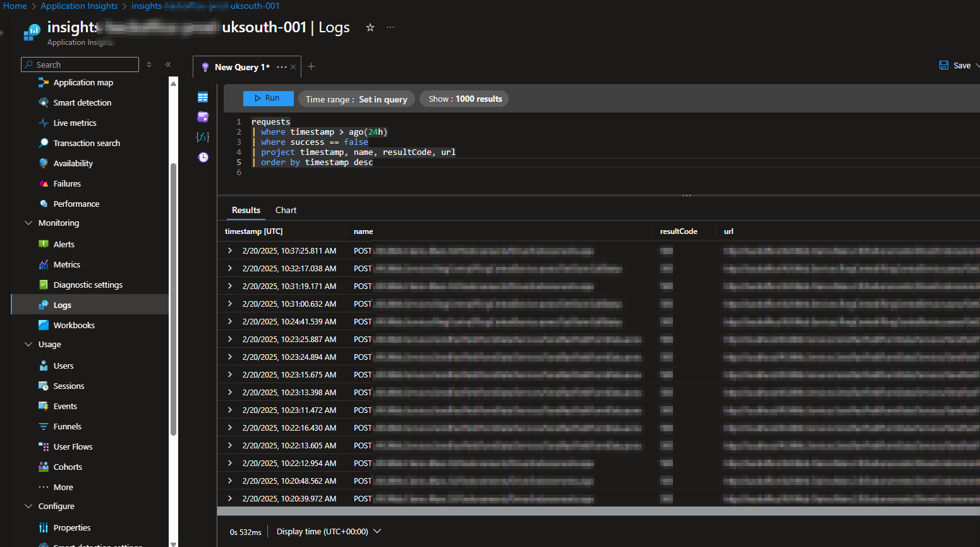The width and height of the screenshot is (980, 547).
Task: Collapse the Configure section
Action: click(x=28, y=506)
